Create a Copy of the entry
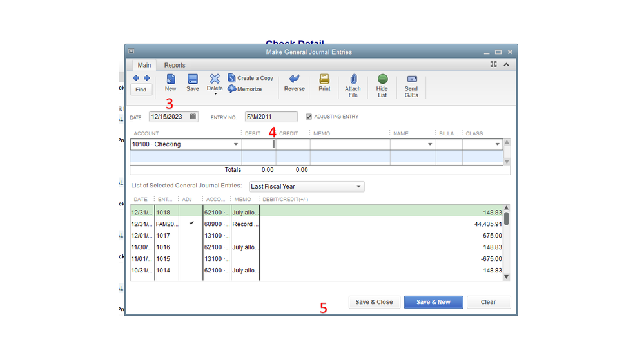 (x=251, y=78)
